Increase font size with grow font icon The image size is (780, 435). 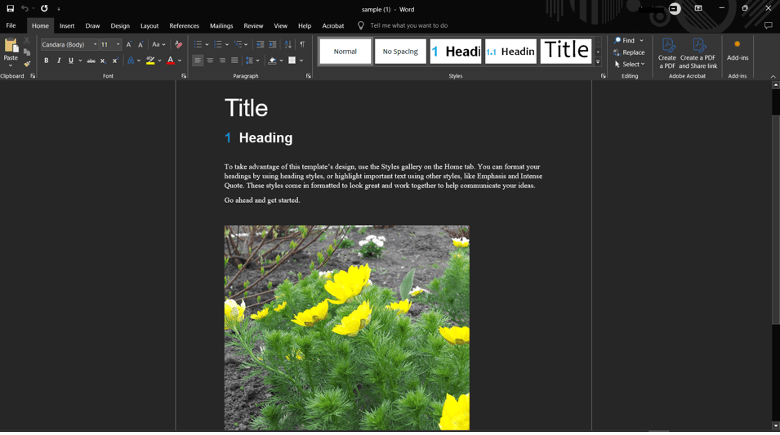point(129,45)
